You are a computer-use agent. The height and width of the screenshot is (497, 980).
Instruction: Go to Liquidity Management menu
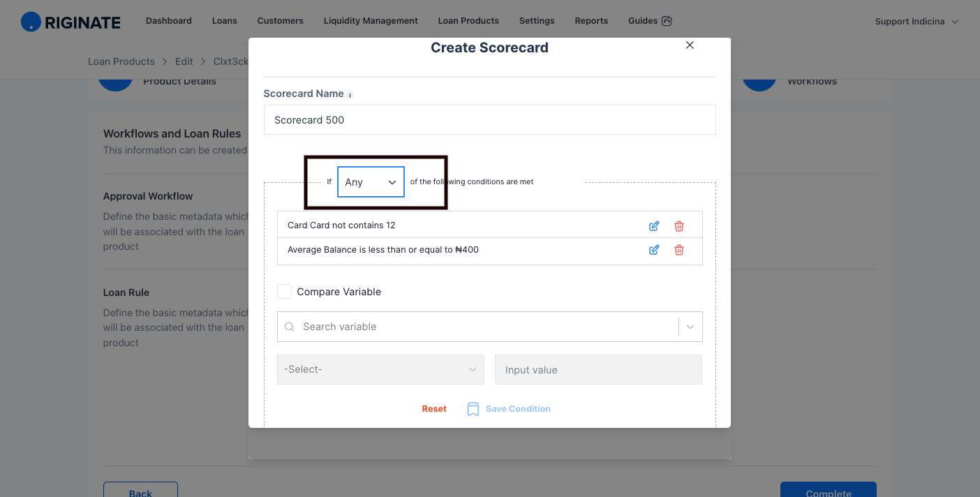[371, 21]
